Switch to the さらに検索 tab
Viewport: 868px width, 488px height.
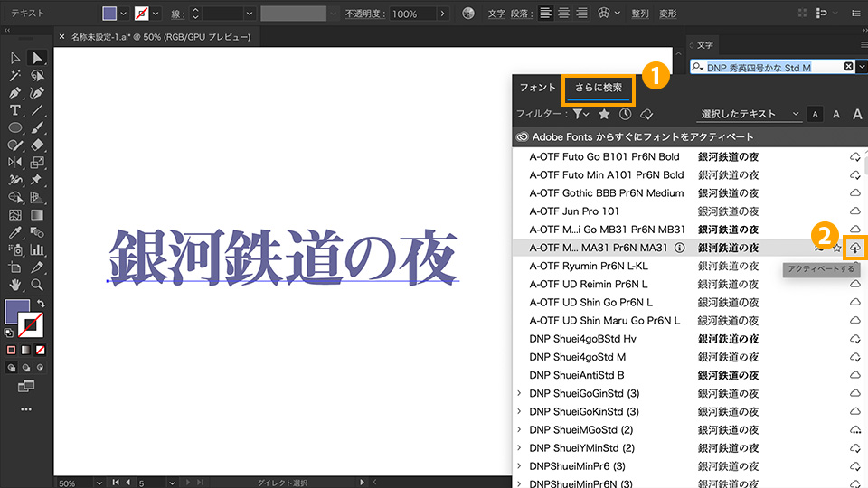tap(598, 88)
